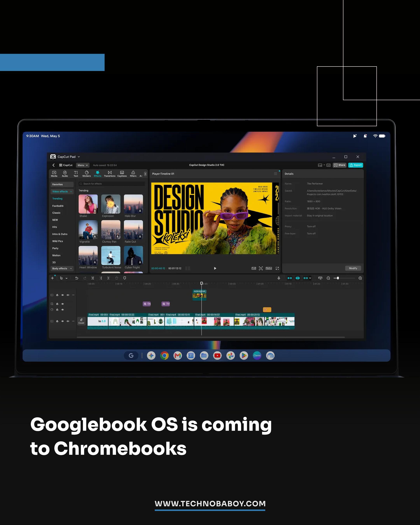Viewport: 420px width, 525px height.
Task: Switch to the Transitions tab
Action: (109, 174)
